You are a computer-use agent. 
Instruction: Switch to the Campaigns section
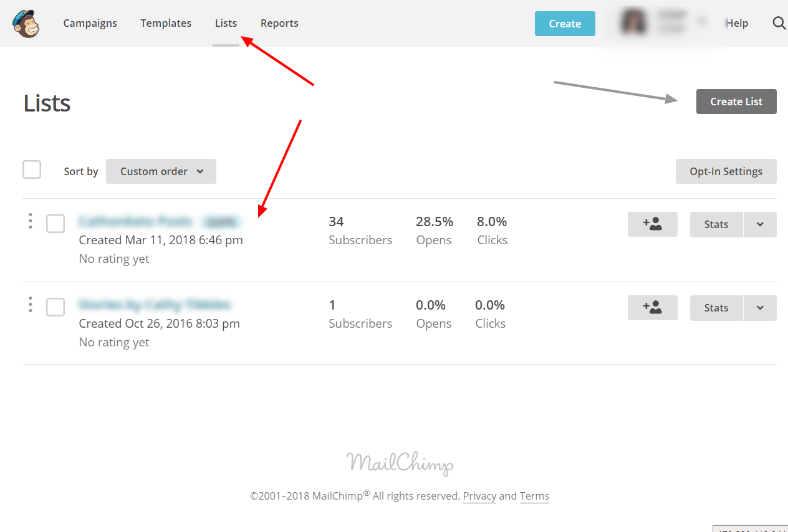(90, 23)
